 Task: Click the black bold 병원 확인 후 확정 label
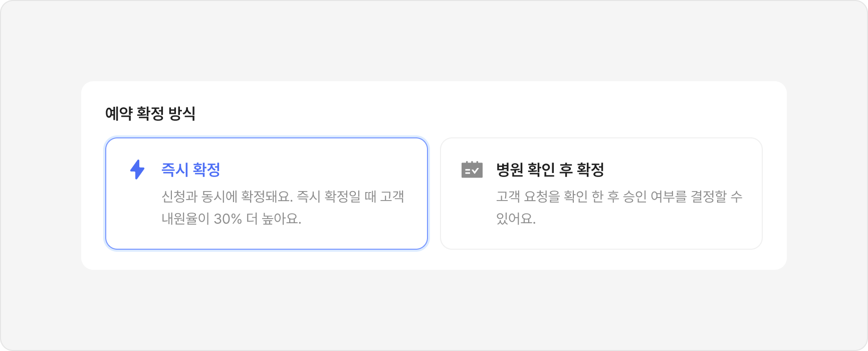coord(550,169)
